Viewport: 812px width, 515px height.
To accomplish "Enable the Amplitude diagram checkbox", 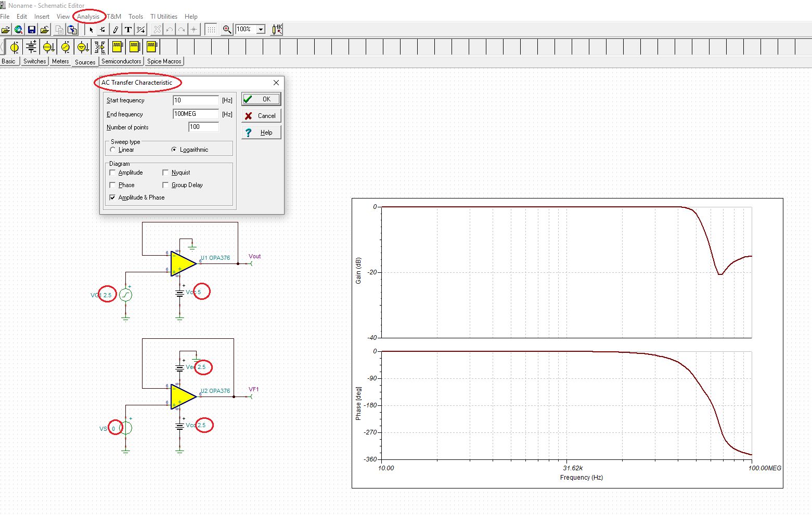I will [x=112, y=173].
